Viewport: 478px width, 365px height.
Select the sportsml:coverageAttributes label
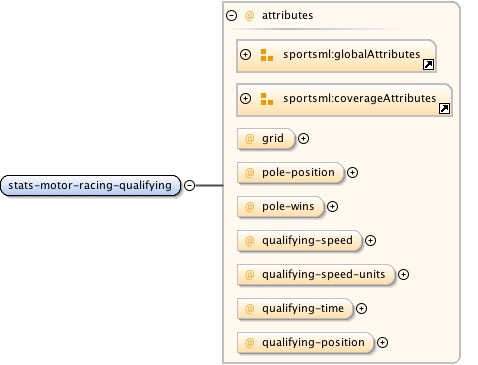point(360,98)
